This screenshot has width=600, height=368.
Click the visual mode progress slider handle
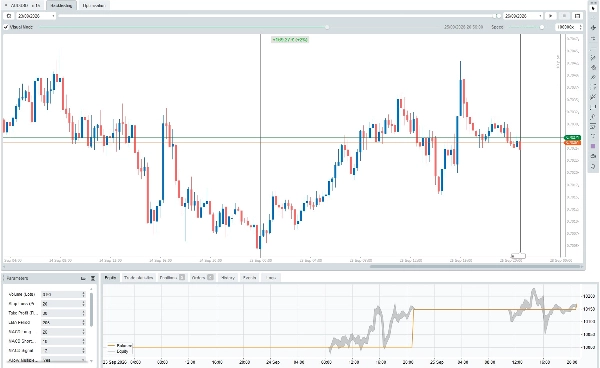click(x=327, y=27)
